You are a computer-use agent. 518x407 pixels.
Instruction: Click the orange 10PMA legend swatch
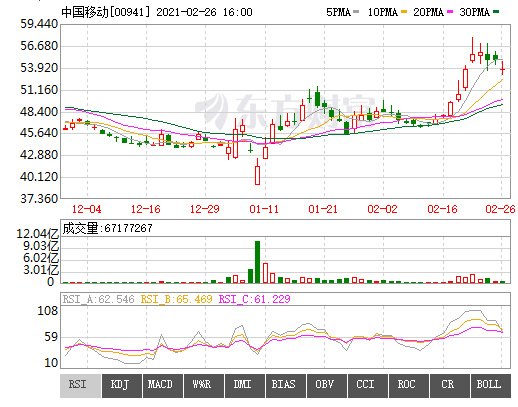point(404,12)
